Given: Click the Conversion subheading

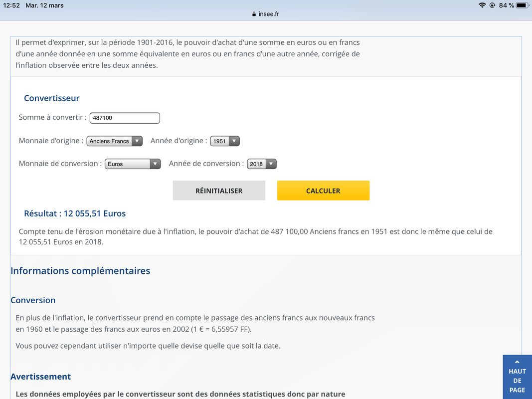Looking at the screenshot, I should pyautogui.click(x=33, y=300).
